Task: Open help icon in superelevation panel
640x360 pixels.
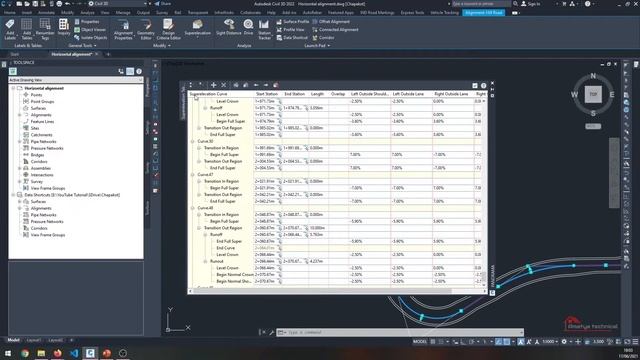Action: point(484,86)
